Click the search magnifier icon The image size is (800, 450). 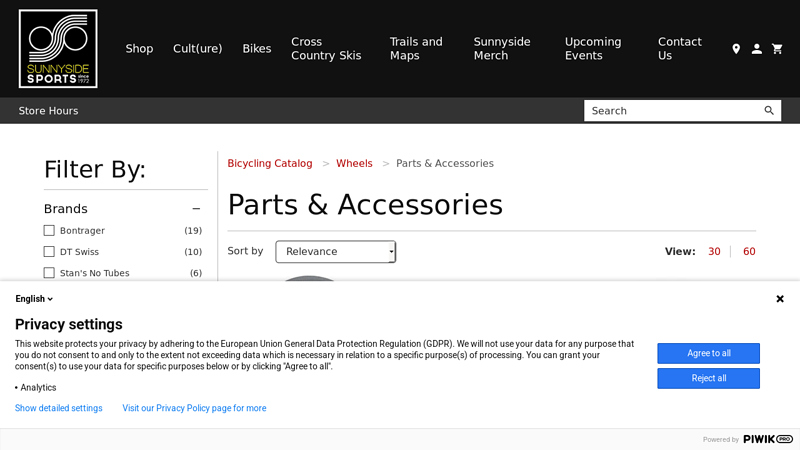click(769, 111)
